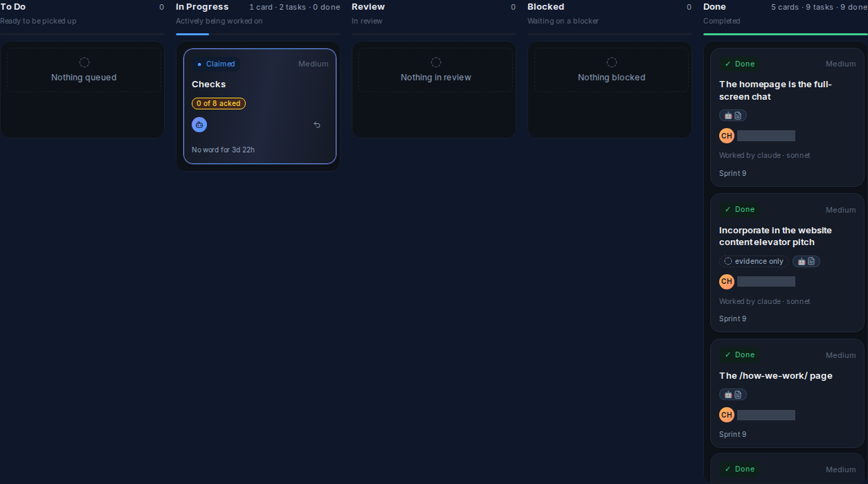Image resolution: width=868 pixels, height=484 pixels.
Task: Click the robot agent avatar on Checks card
Action: pos(199,125)
